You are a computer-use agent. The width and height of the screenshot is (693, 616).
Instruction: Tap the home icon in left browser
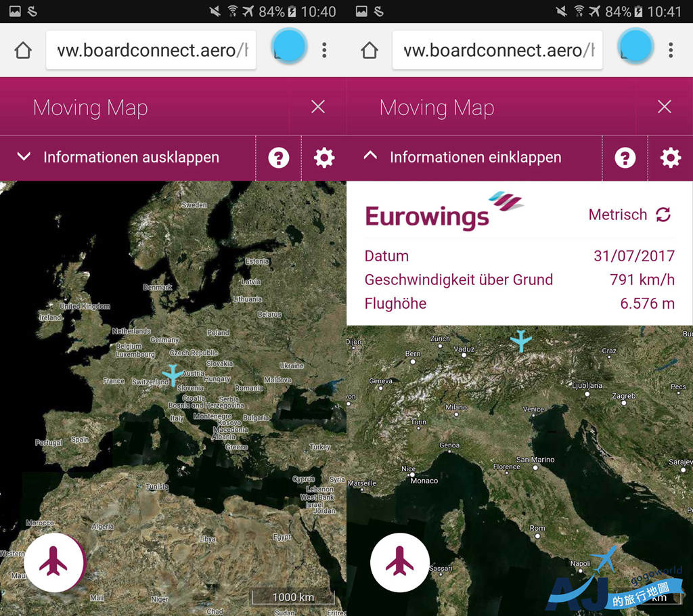point(23,50)
